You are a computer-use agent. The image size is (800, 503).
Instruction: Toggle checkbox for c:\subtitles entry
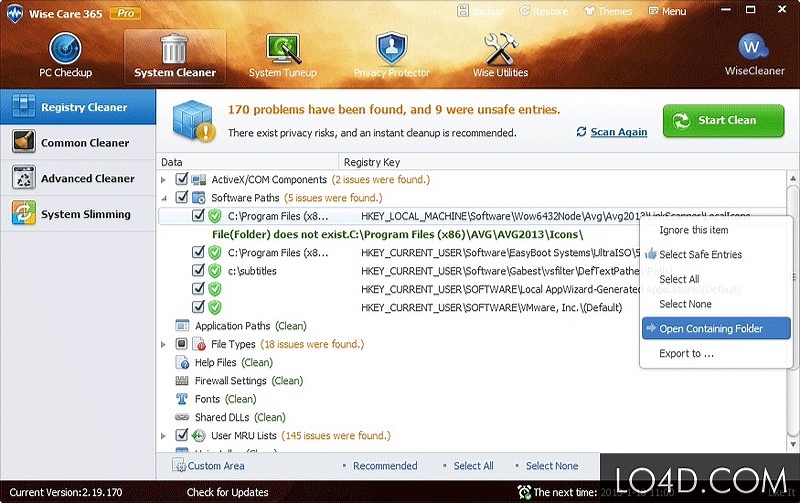[x=198, y=270]
